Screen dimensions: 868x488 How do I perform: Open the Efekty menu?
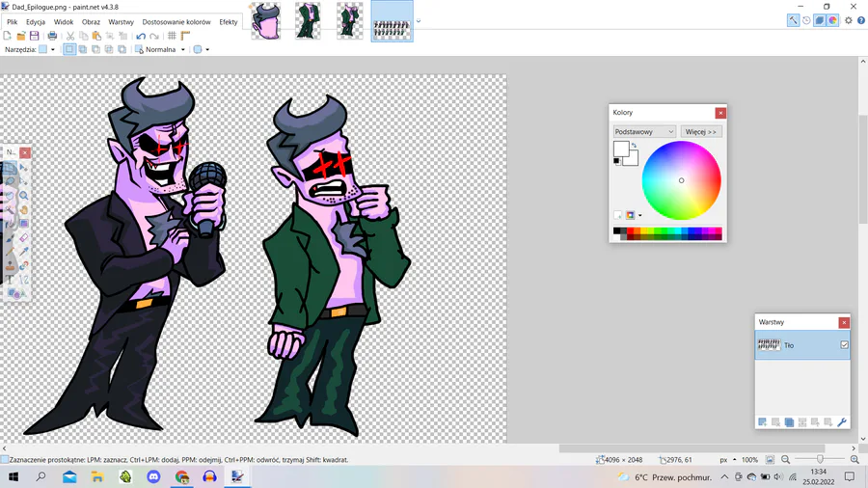click(228, 22)
